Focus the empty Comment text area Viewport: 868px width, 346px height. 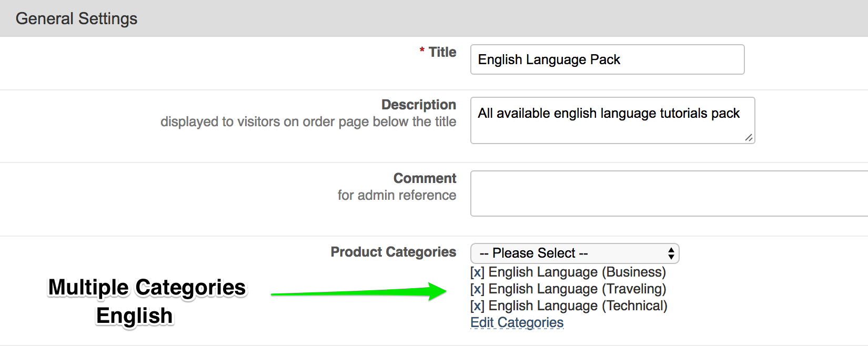pyautogui.click(x=668, y=194)
